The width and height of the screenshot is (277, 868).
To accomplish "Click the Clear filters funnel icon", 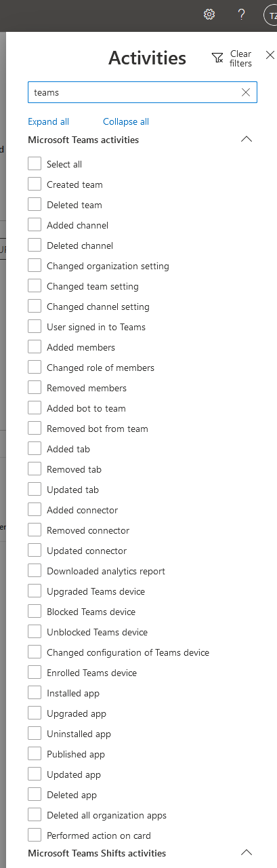I will click(x=217, y=58).
